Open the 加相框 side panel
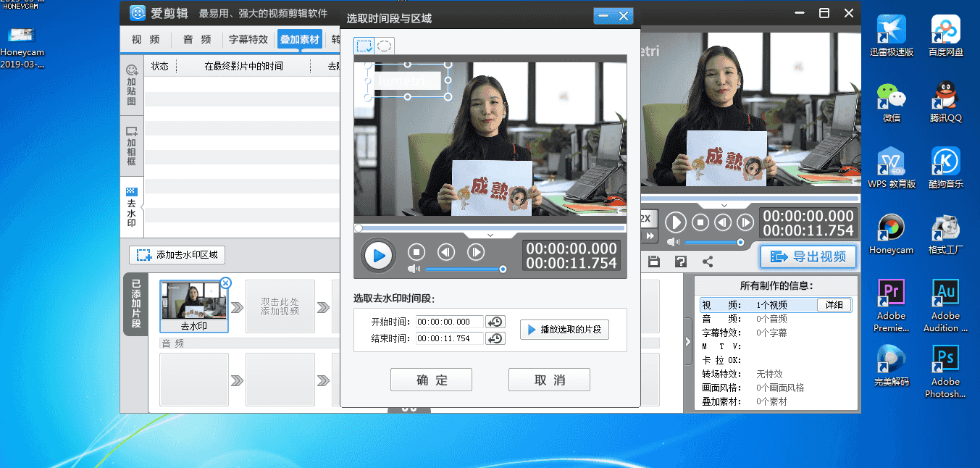The height and width of the screenshot is (468, 980). pos(132,146)
